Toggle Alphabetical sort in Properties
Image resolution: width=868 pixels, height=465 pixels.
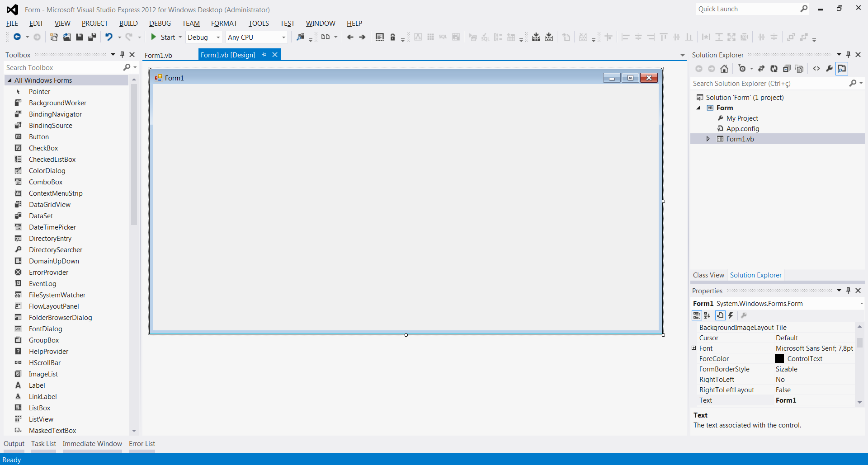(708, 315)
